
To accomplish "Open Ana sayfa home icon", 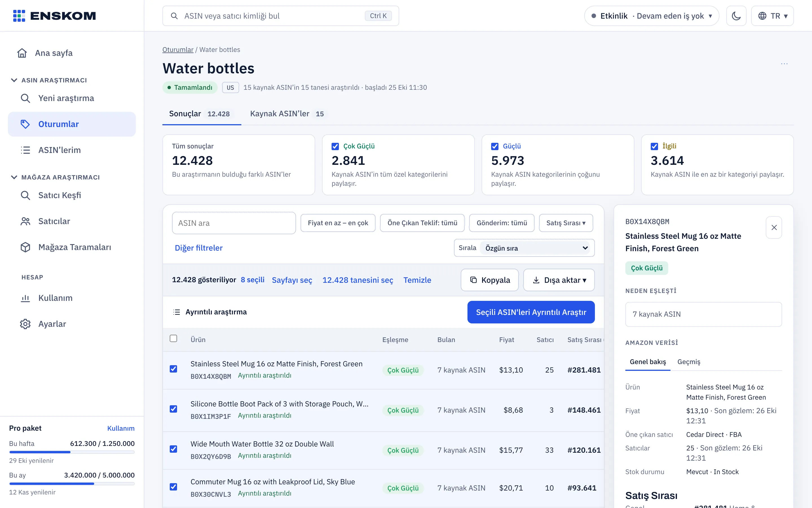I will tap(22, 53).
